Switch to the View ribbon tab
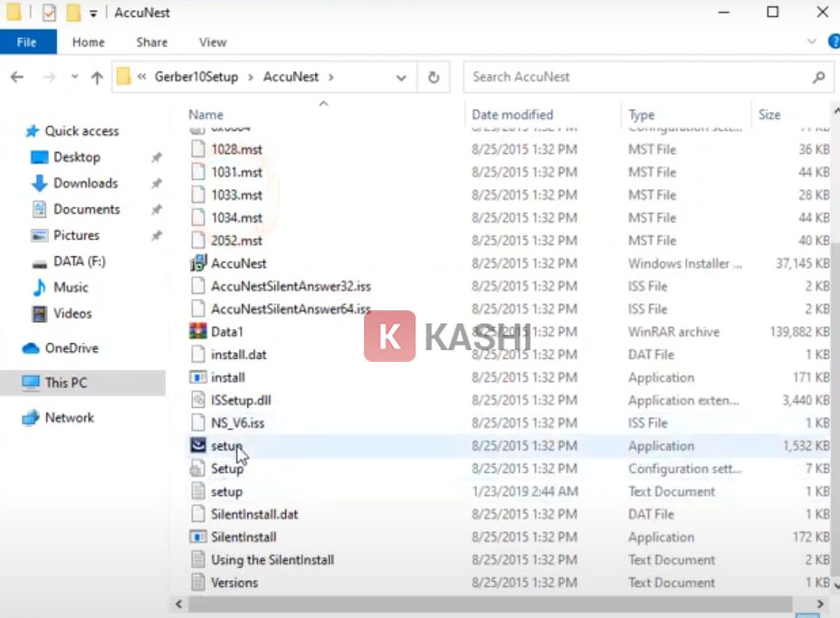Image resolution: width=840 pixels, height=618 pixels. pyautogui.click(x=213, y=42)
